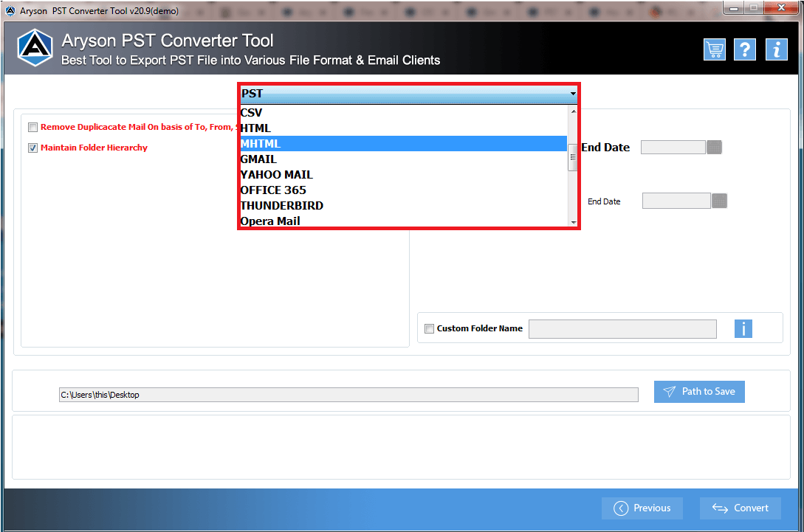Screen dimensions: 804x532
Task: Open the calendar picker beside bold End Date
Action: [x=714, y=148]
